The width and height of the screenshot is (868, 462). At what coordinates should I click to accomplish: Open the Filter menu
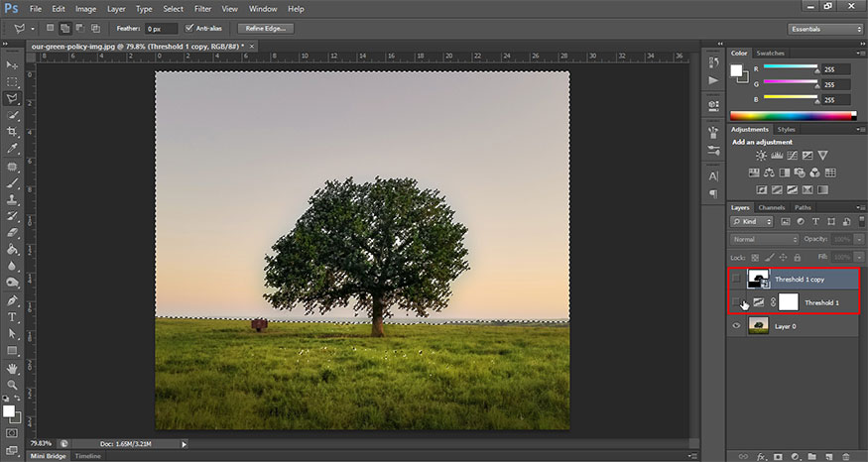(x=202, y=9)
